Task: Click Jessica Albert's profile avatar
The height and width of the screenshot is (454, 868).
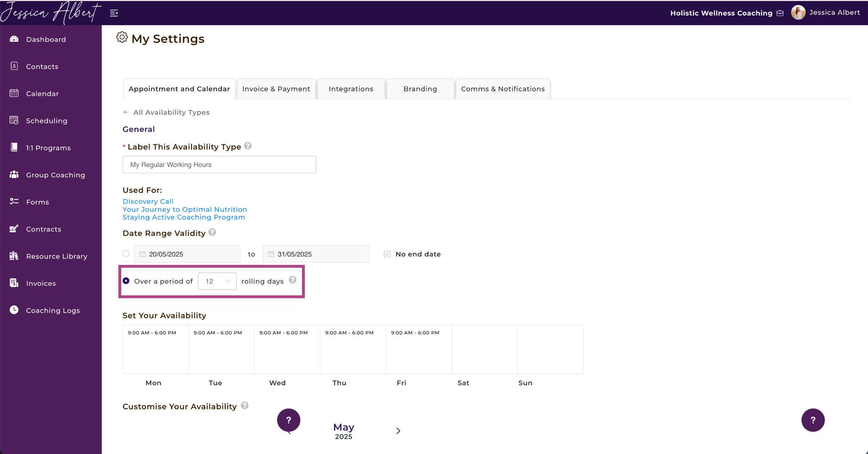Action: pyautogui.click(x=798, y=12)
